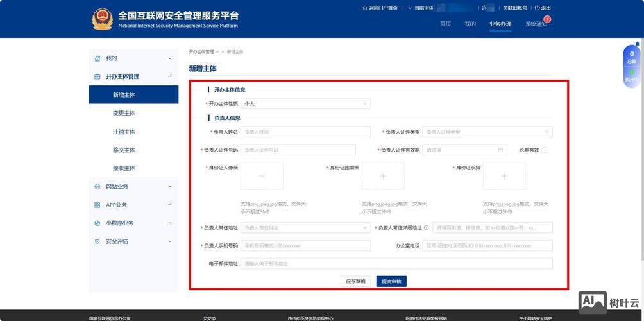Viewport: 644px width, 321px height.
Task: Click the grid icon beside APP业务
Action: (97, 205)
